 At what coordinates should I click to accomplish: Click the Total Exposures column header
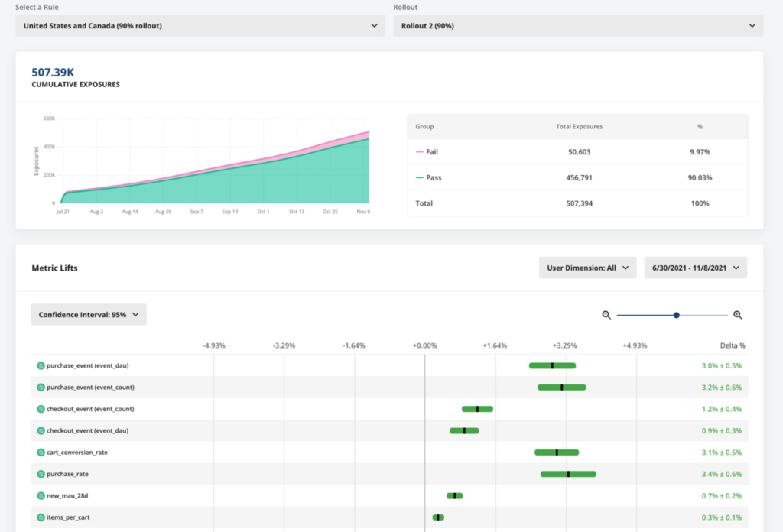pyautogui.click(x=580, y=127)
